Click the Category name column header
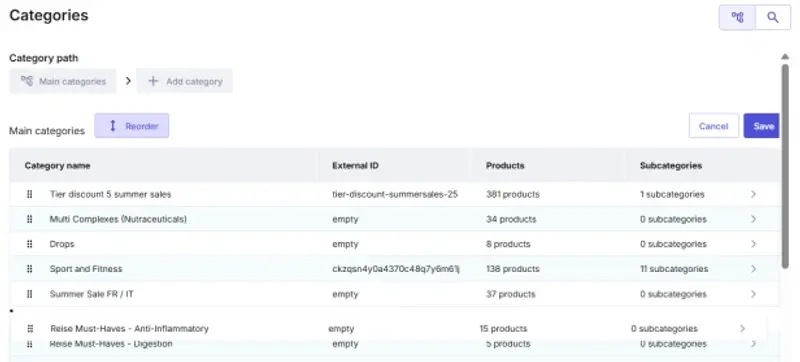Image resolution: width=800 pixels, height=362 pixels. pyautogui.click(x=57, y=166)
